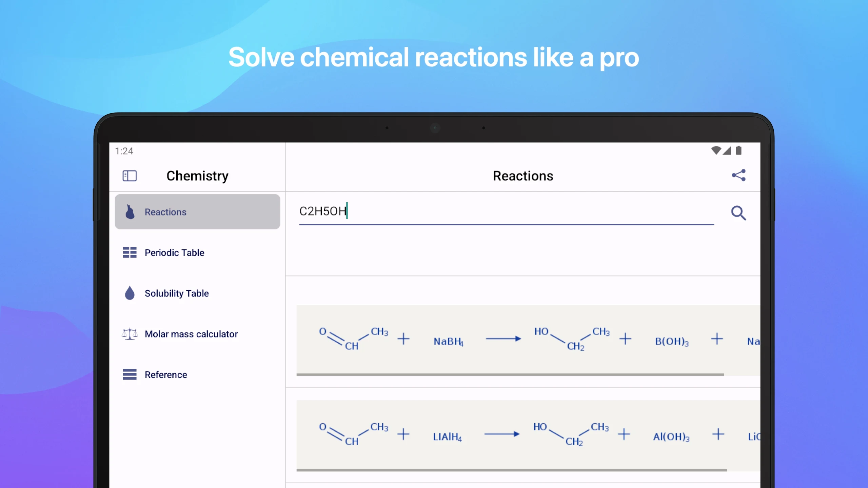Open Molar mass calculator
The height and width of the screenshot is (488, 868).
[x=191, y=334]
